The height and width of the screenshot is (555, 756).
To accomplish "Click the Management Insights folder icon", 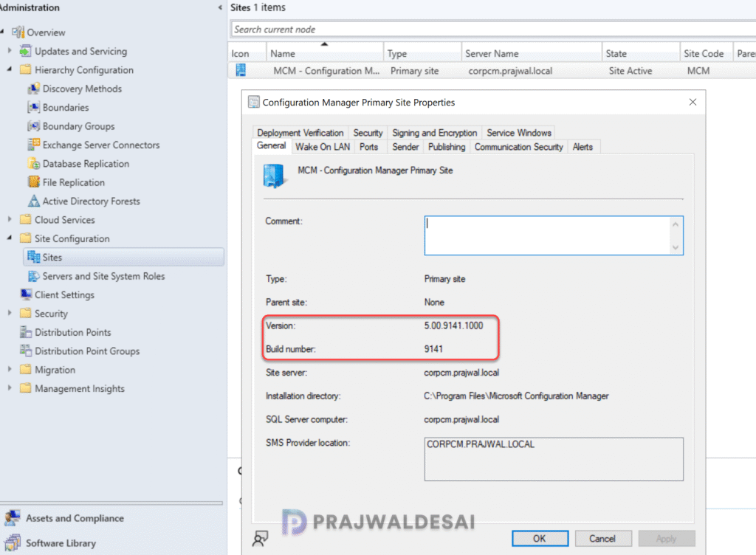I will point(25,388).
